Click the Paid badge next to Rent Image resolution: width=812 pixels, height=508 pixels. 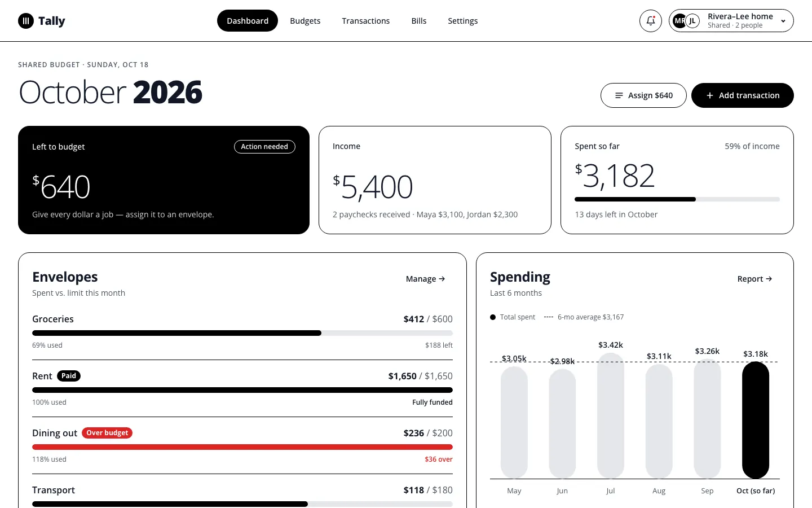point(69,376)
